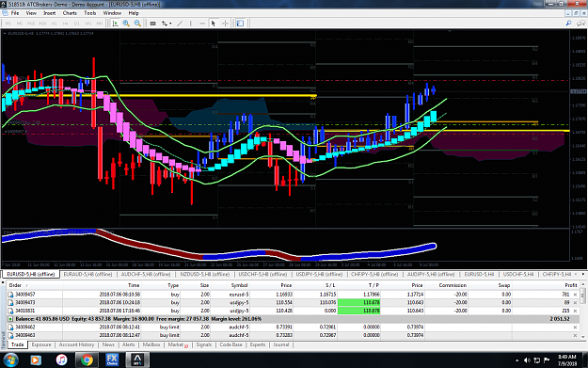Switch to M5 timeframe
Screen dimensions: 588x368
tap(20, 24)
